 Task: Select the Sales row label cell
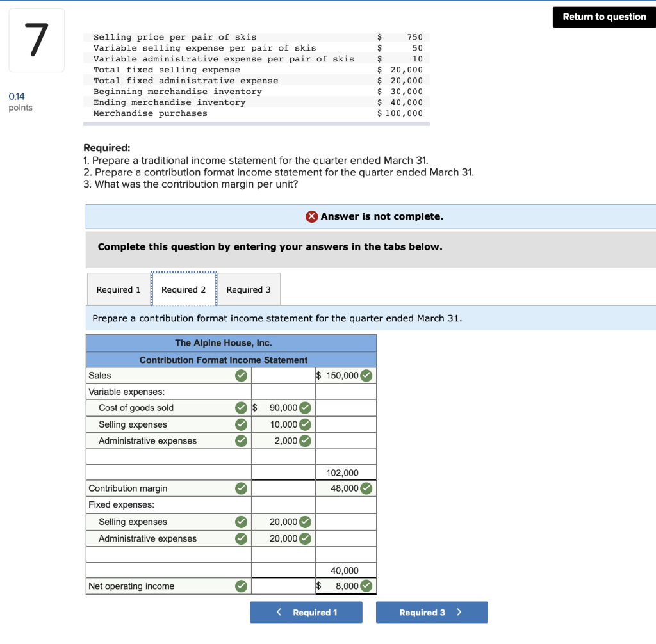(x=168, y=376)
